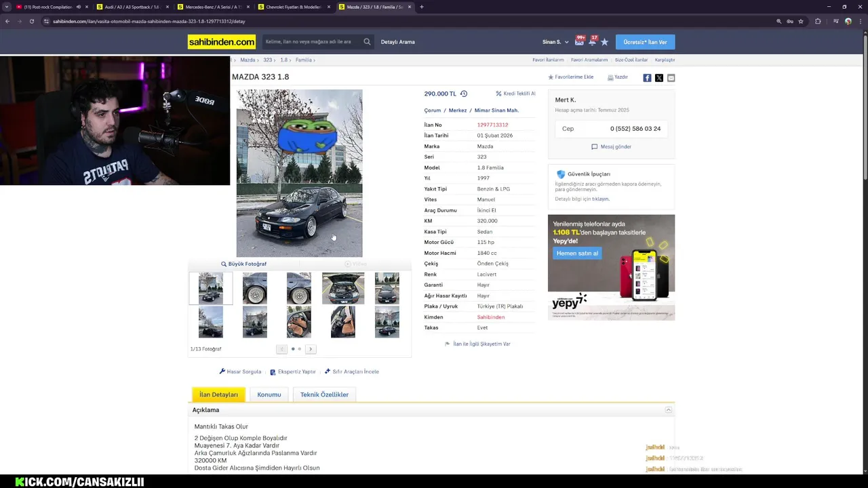
Task: Open browser three-dot menu
Action: (860, 21)
